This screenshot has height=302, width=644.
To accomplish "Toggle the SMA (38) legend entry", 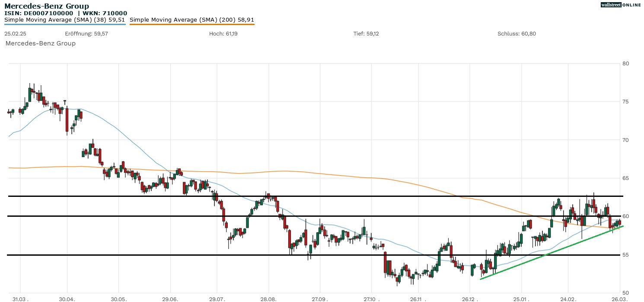I will point(64,19).
